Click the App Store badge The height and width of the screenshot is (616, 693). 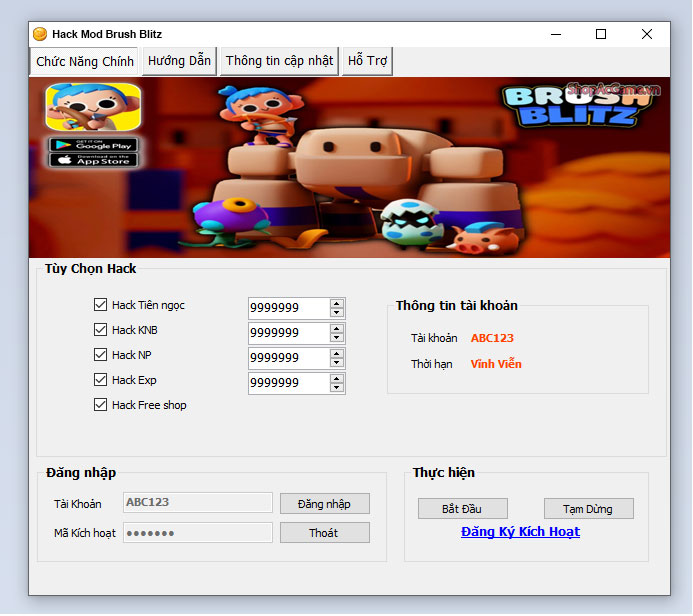(x=93, y=160)
